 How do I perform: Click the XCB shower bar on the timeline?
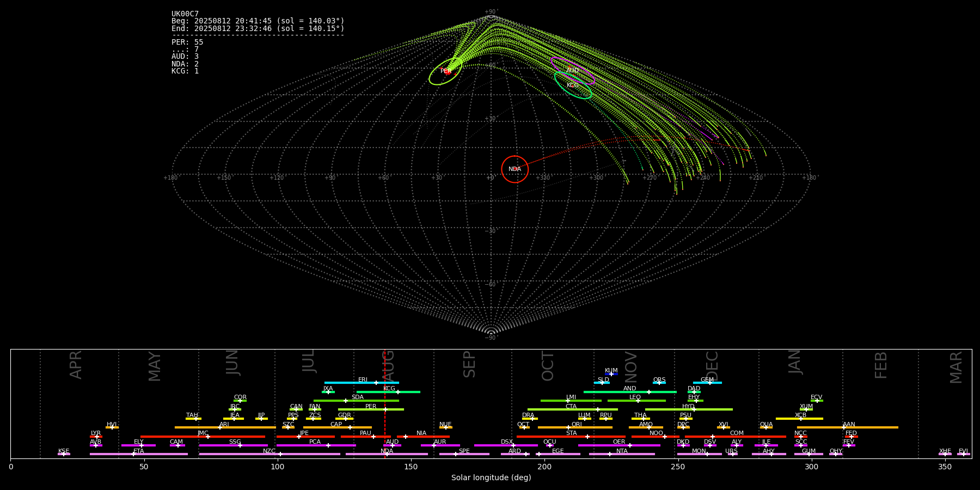point(799,419)
